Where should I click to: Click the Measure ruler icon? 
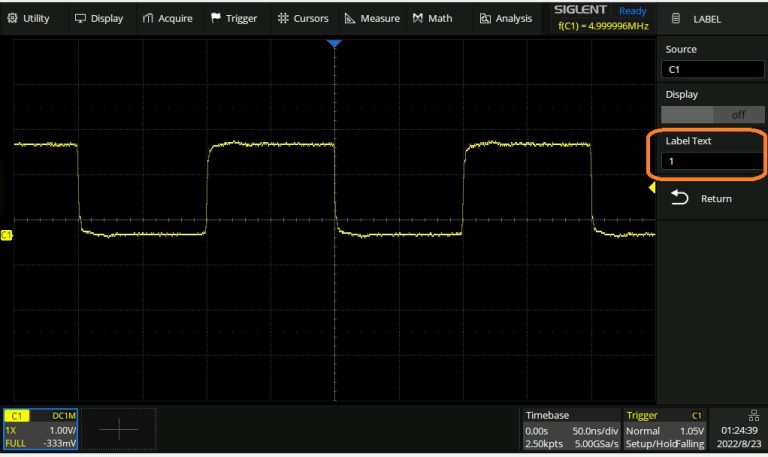pyautogui.click(x=350, y=18)
